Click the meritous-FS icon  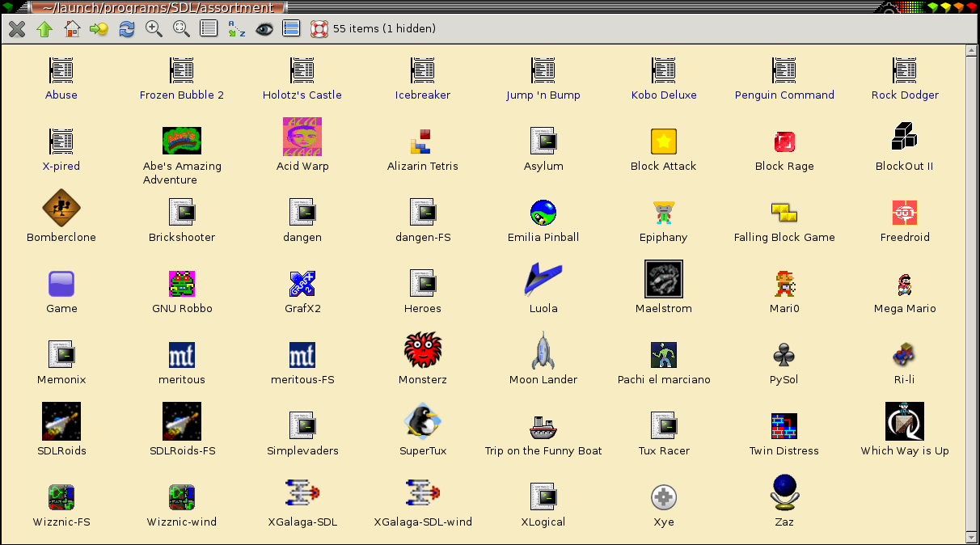pyautogui.click(x=302, y=355)
